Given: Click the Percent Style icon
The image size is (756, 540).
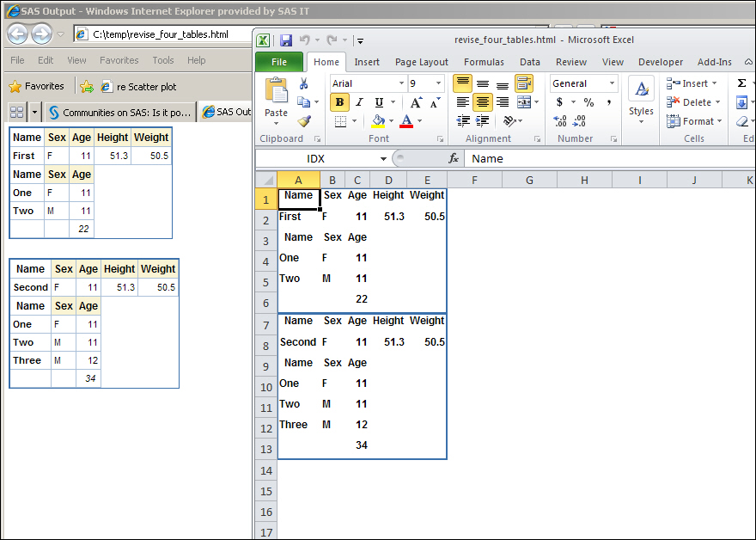Looking at the screenshot, I should 588,102.
